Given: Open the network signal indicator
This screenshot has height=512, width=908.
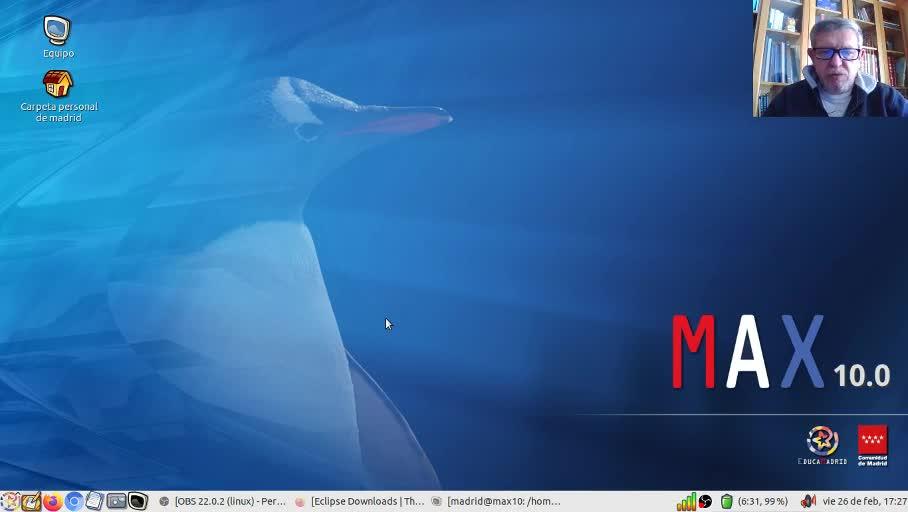Looking at the screenshot, I should tap(687, 502).
